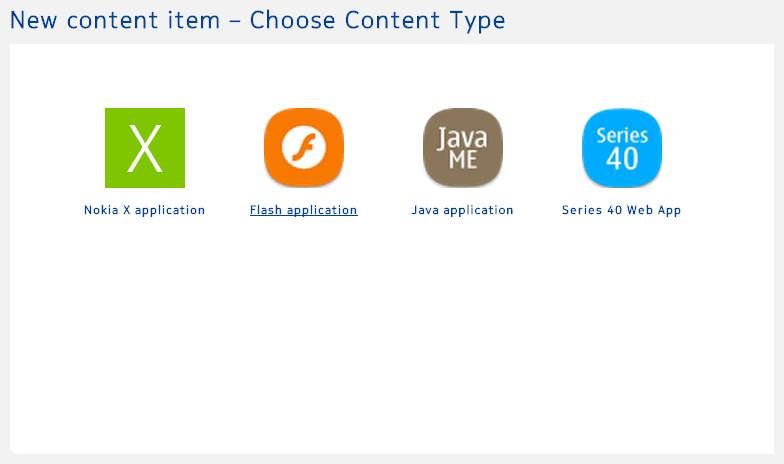Open the Nokia X application link
This screenshot has height=464, width=784.
click(144, 210)
